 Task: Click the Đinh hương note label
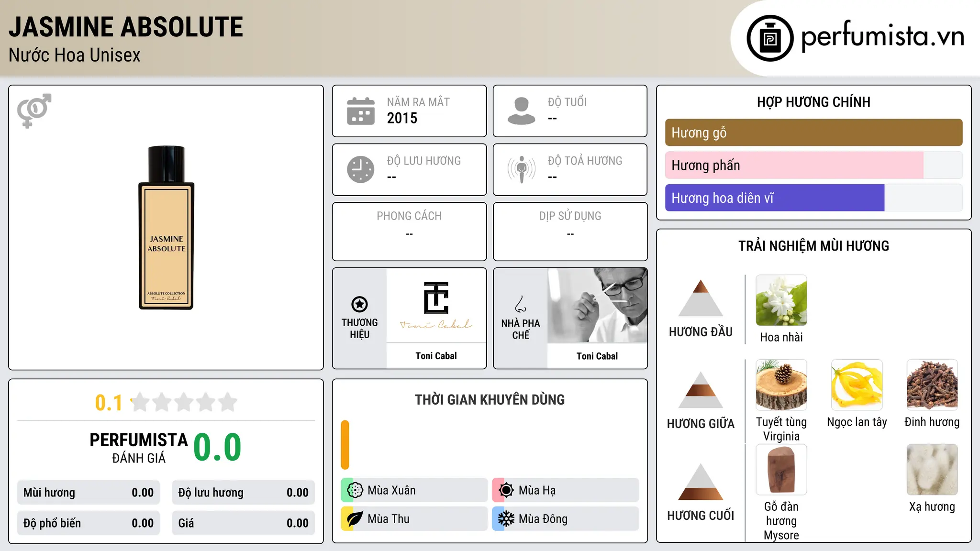pos(932,422)
